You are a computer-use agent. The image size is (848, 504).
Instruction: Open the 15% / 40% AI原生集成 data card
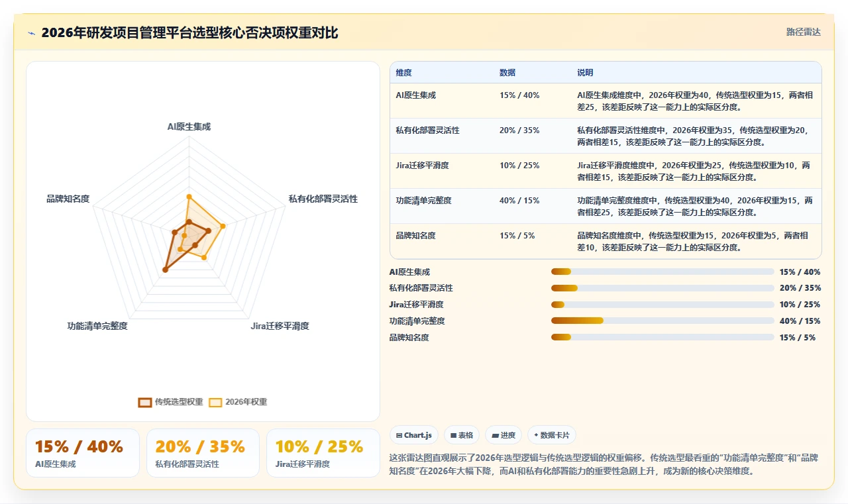click(83, 453)
